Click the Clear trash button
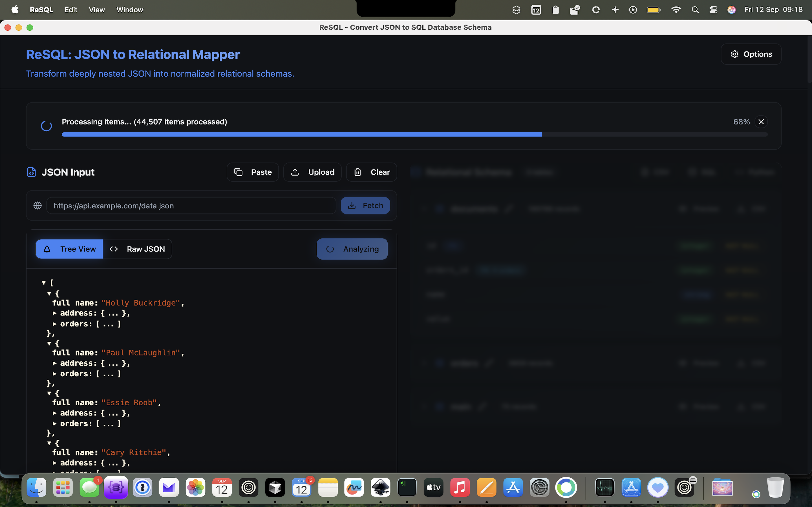Viewport: 812px width, 507px height. click(x=371, y=172)
